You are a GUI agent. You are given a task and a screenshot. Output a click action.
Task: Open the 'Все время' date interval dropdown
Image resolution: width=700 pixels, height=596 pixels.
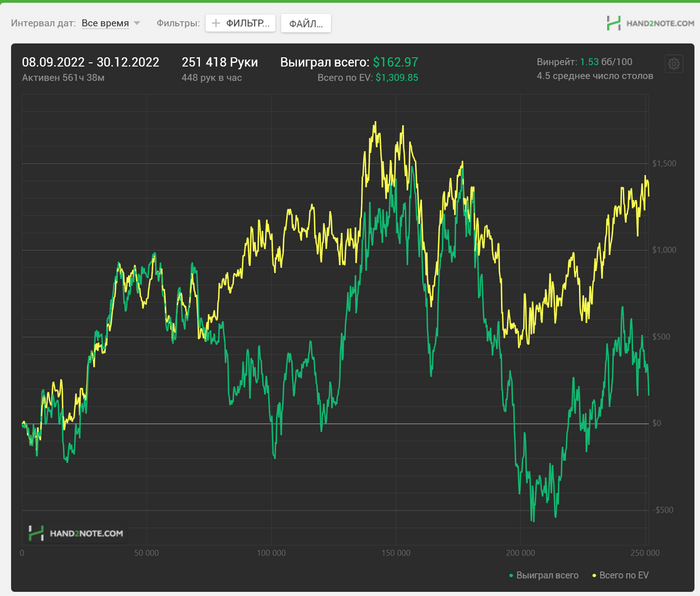[111, 23]
